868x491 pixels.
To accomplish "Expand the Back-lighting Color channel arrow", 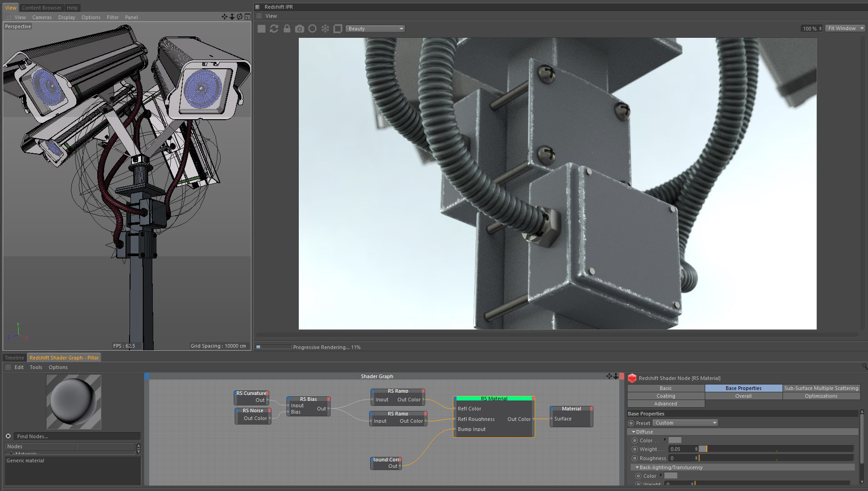I will click(661, 476).
